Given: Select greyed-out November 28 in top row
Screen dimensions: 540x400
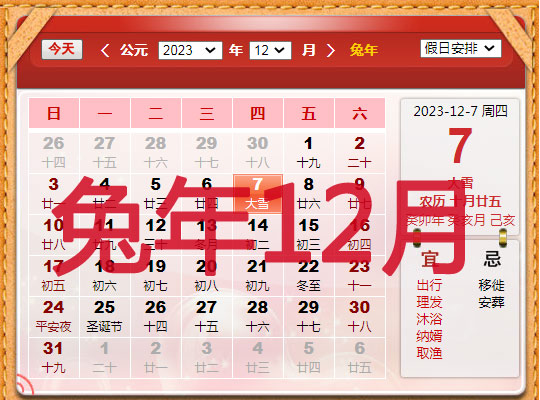Looking at the screenshot, I should 156,153.
